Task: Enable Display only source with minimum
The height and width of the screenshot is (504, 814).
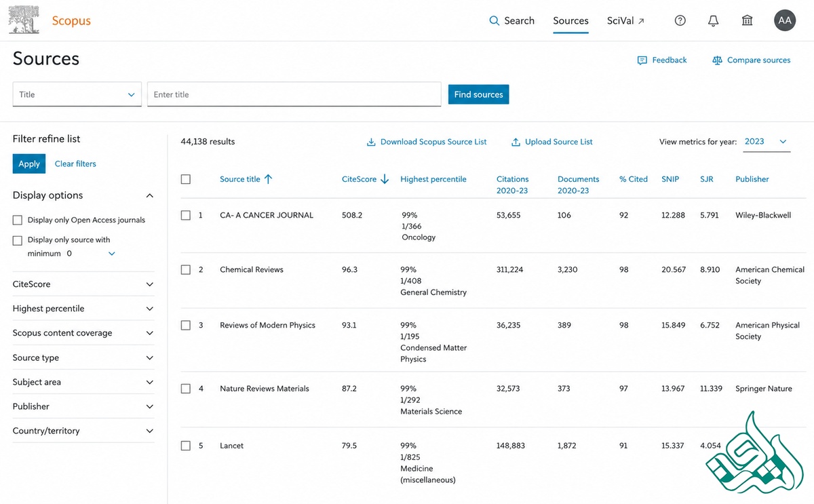Action: point(18,240)
